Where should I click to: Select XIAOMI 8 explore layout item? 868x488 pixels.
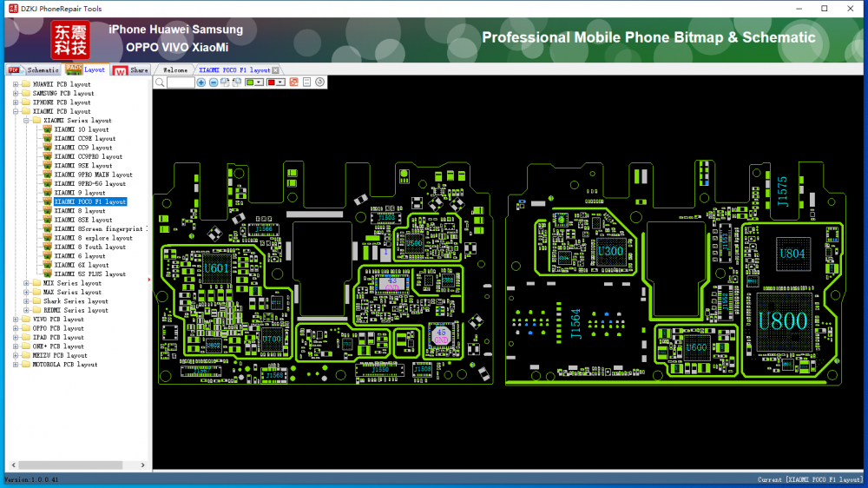click(93, 238)
